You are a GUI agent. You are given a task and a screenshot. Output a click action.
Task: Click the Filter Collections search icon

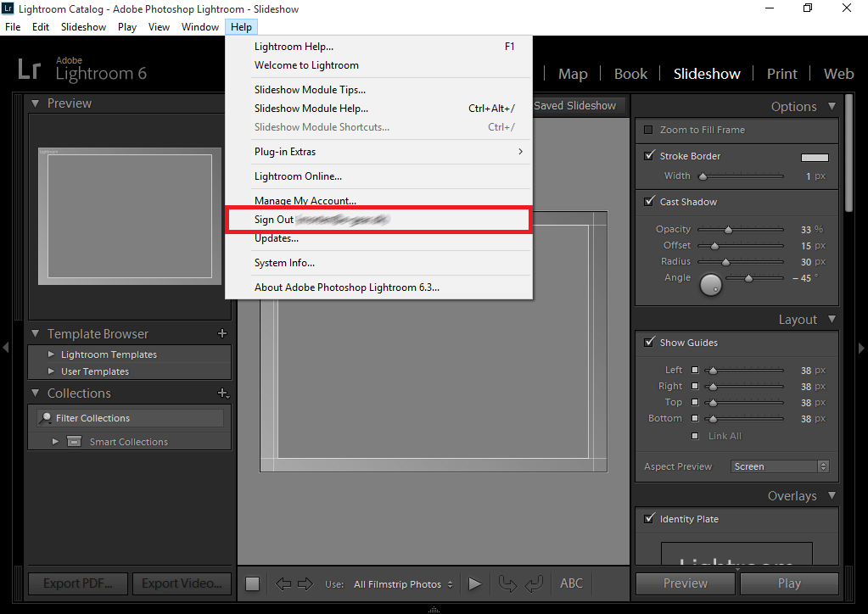tap(45, 418)
